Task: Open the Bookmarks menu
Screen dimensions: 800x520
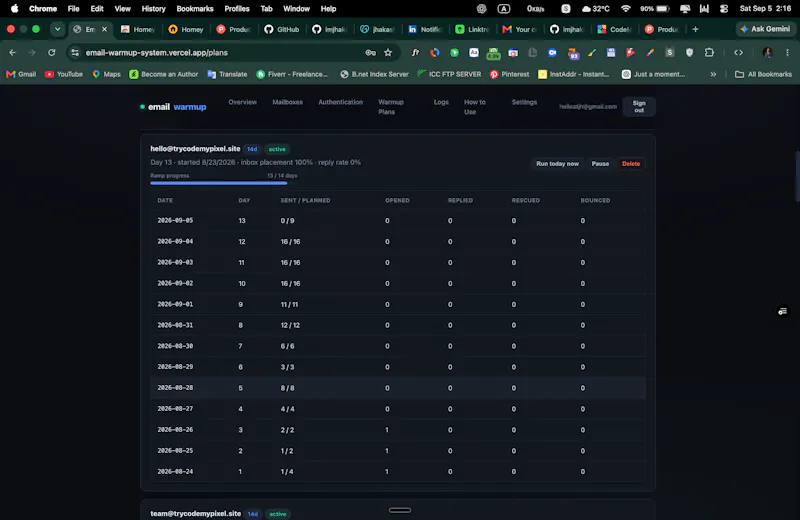Action: [x=195, y=9]
